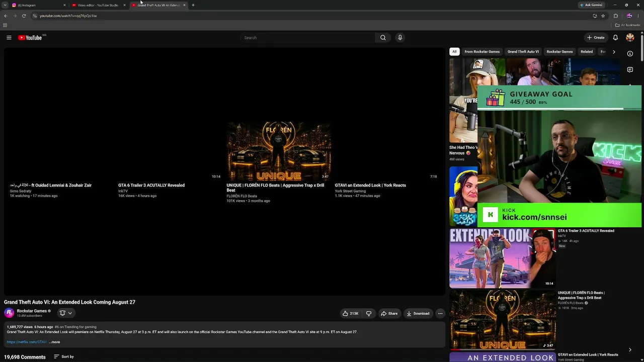View site information icon in address bar

click(x=35, y=16)
